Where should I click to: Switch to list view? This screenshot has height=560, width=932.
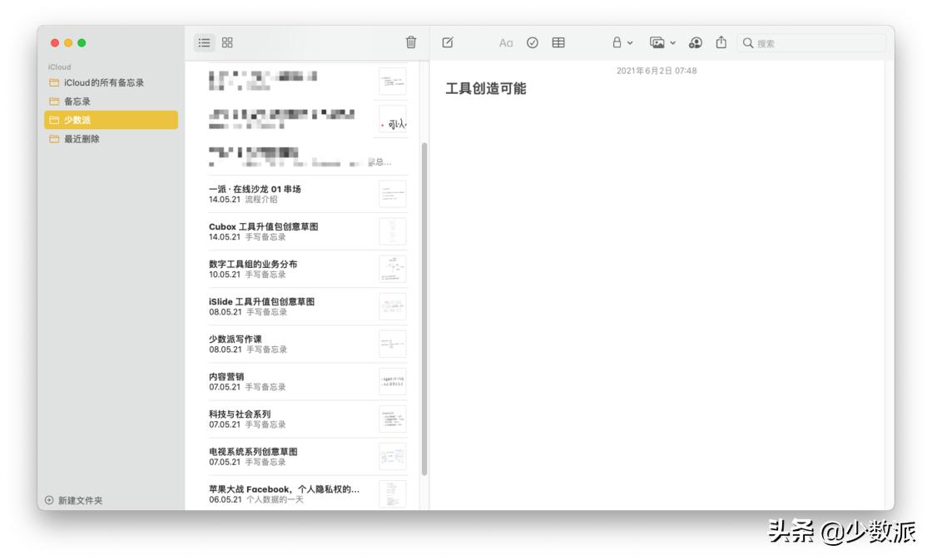pyautogui.click(x=204, y=42)
